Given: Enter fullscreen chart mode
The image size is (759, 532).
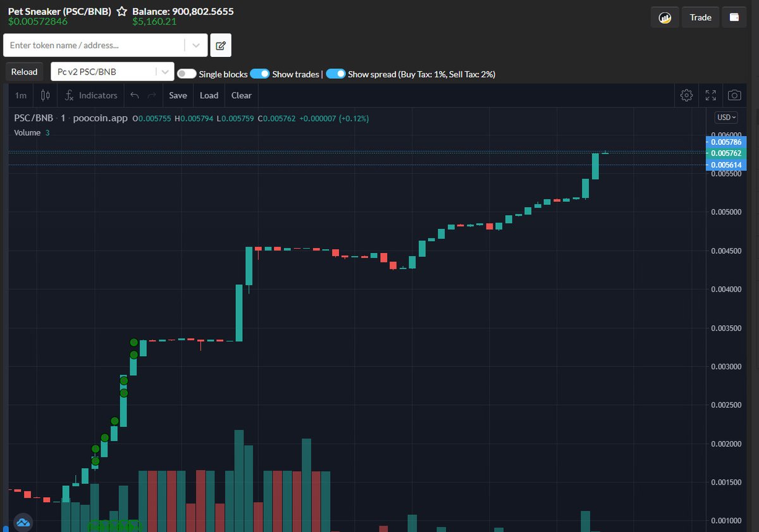Looking at the screenshot, I should tap(710, 96).
